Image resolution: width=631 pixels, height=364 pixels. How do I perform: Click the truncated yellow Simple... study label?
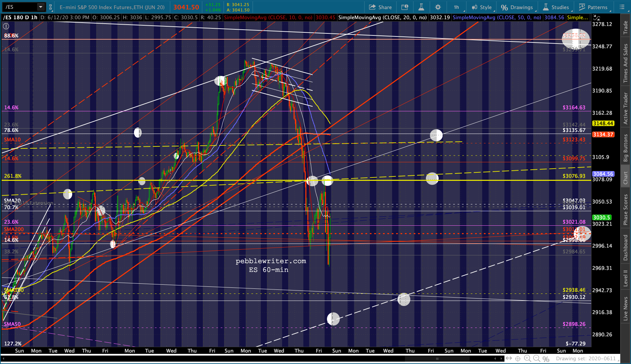[578, 18]
